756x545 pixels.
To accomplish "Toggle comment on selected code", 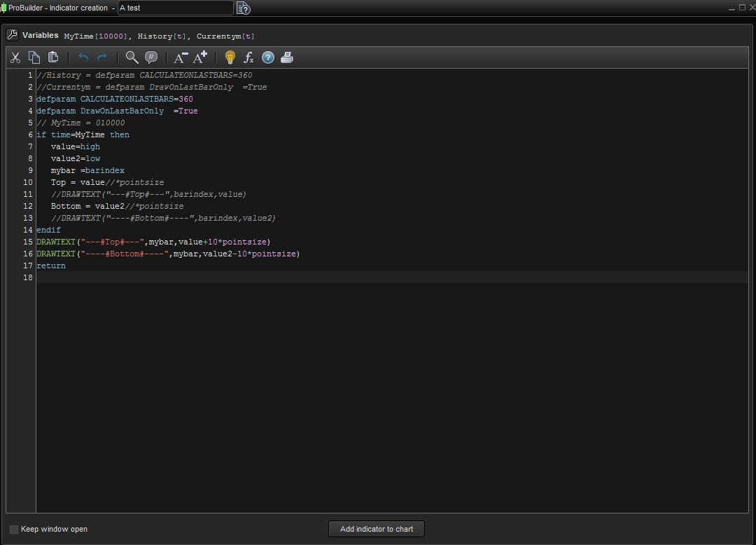I will click(150, 57).
